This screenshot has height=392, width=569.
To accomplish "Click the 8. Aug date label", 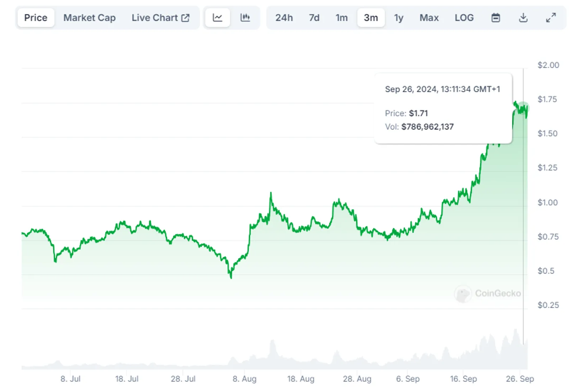I will (x=245, y=379).
